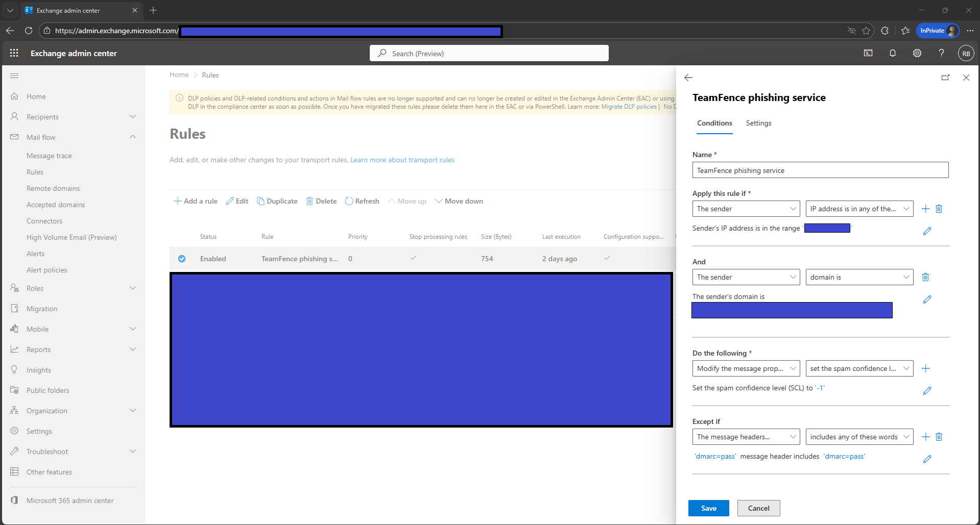Click into the rule Name field

click(x=820, y=170)
